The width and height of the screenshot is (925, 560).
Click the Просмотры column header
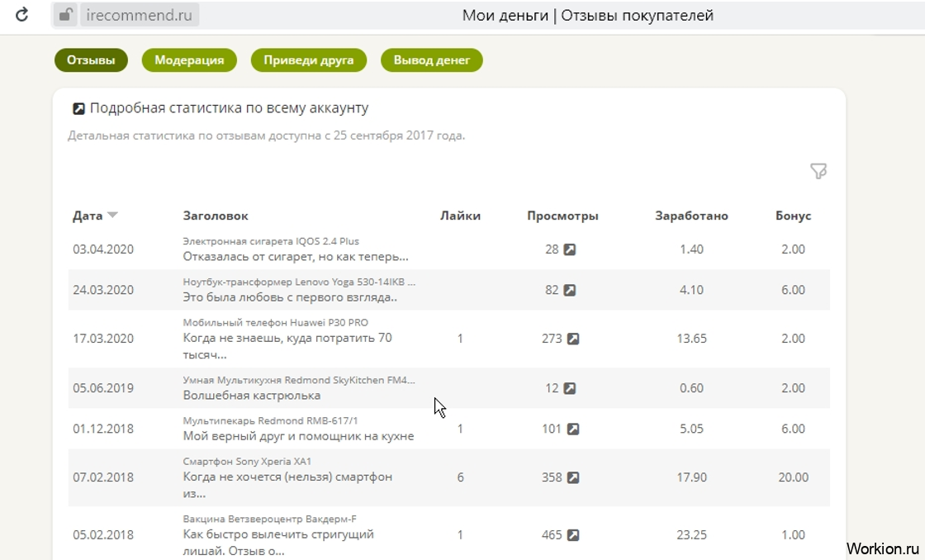click(x=562, y=216)
